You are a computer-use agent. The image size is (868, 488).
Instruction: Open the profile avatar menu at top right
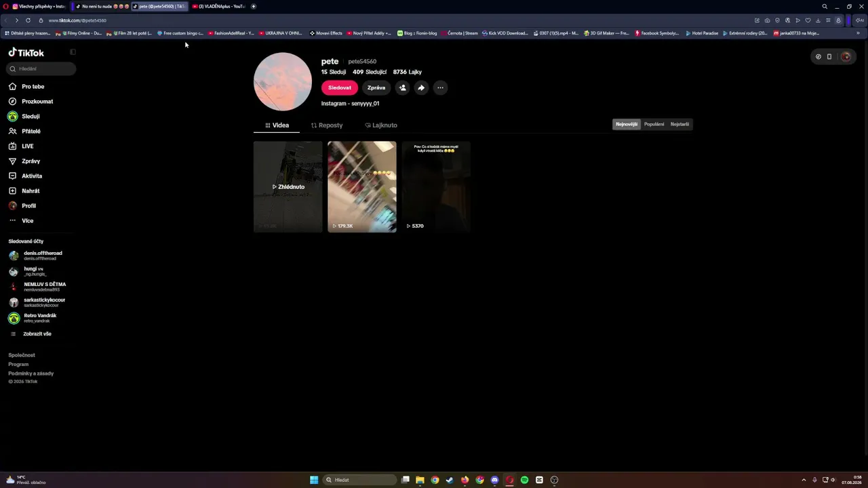[x=846, y=57]
